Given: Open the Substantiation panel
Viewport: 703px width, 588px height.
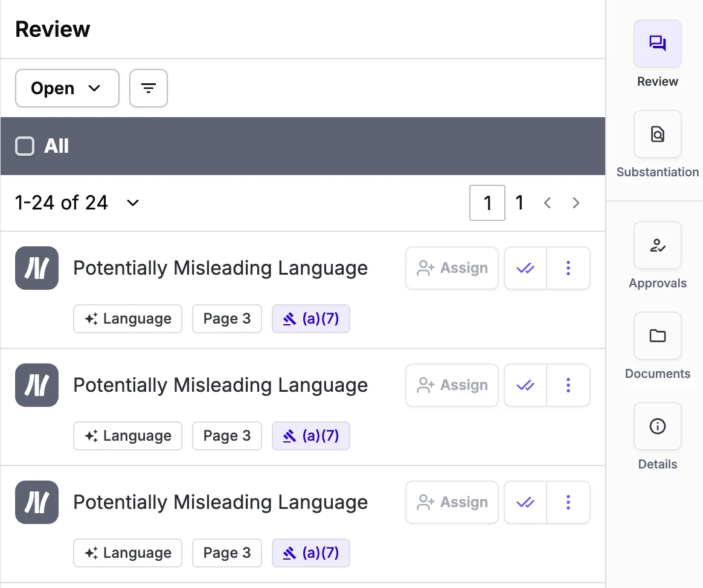Looking at the screenshot, I should 657,134.
